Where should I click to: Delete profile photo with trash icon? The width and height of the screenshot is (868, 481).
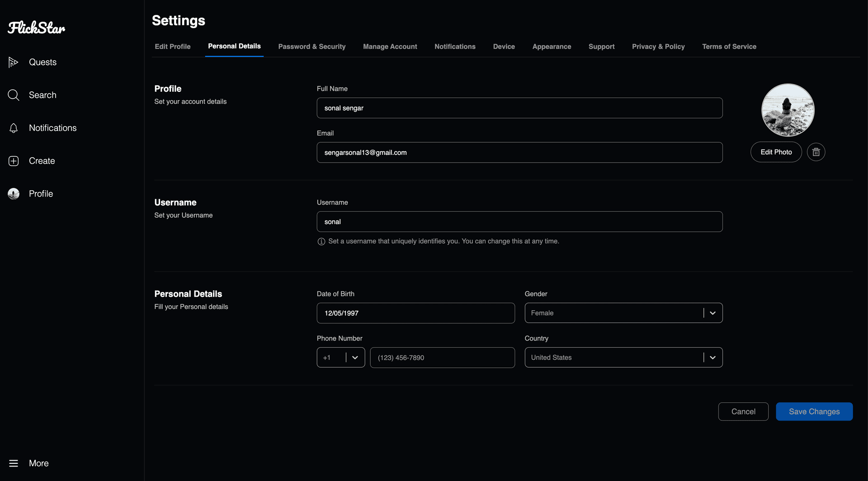coord(816,152)
